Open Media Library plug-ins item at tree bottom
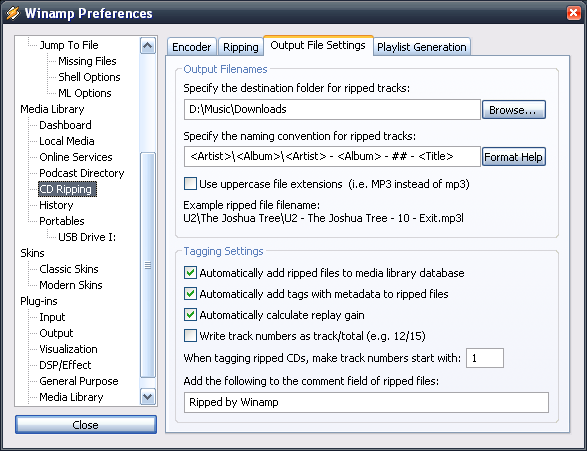The width and height of the screenshot is (587, 451). pos(71,397)
